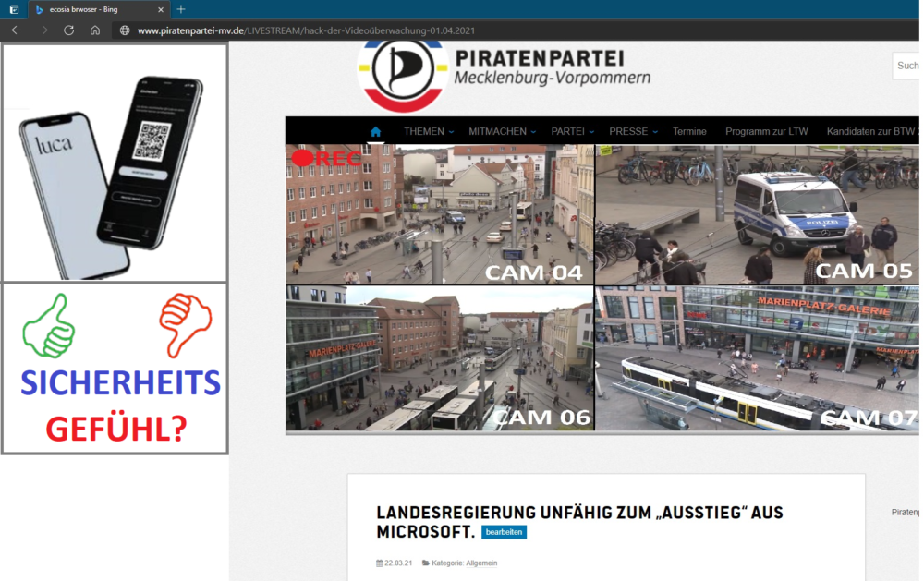This screenshot has width=924, height=581.
Task: Click the folder icon beside Kategorie
Action: pos(425,563)
